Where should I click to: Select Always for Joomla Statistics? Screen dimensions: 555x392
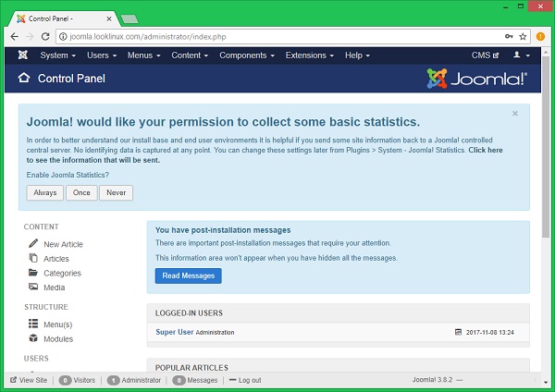45,192
